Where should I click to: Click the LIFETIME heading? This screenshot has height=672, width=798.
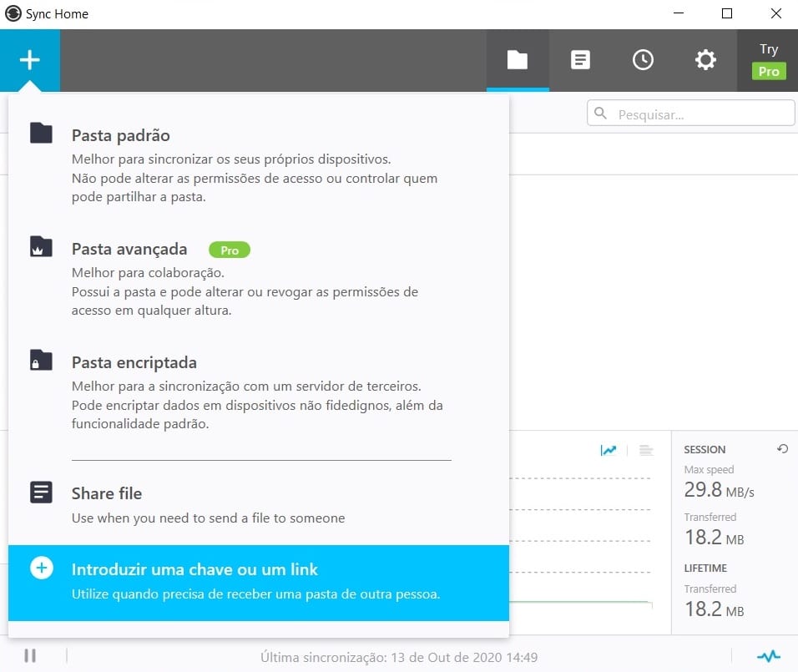coord(705,568)
